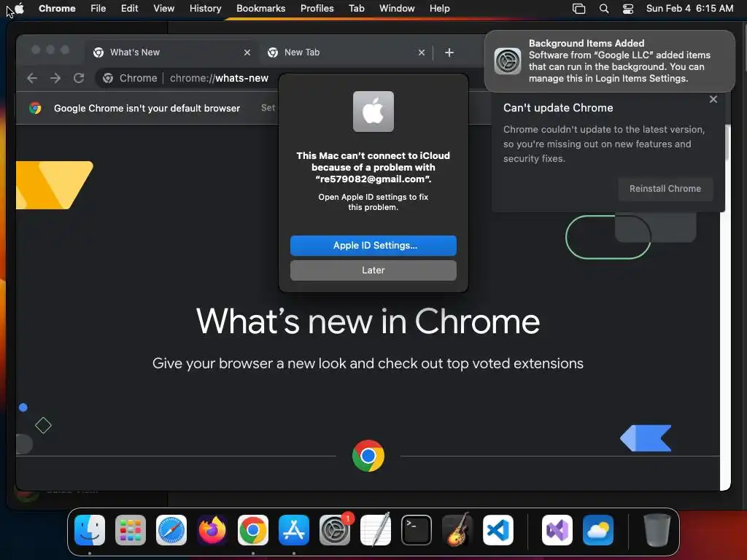Dismiss iCloud dialog with Later
This screenshot has height=560, width=747.
click(x=373, y=270)
